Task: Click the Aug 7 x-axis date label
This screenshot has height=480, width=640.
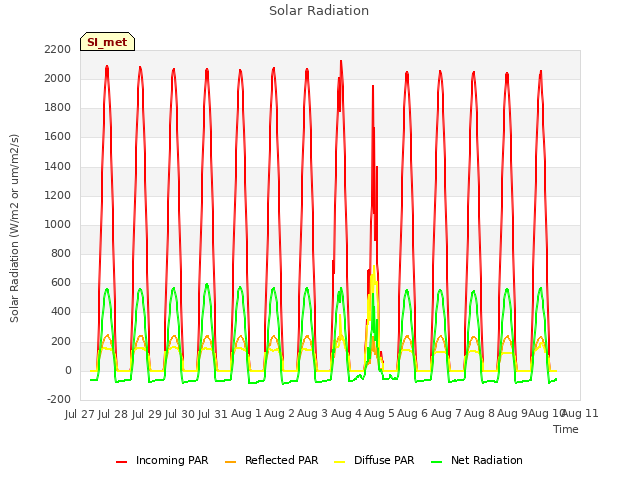Action: (x=446, y=414)
